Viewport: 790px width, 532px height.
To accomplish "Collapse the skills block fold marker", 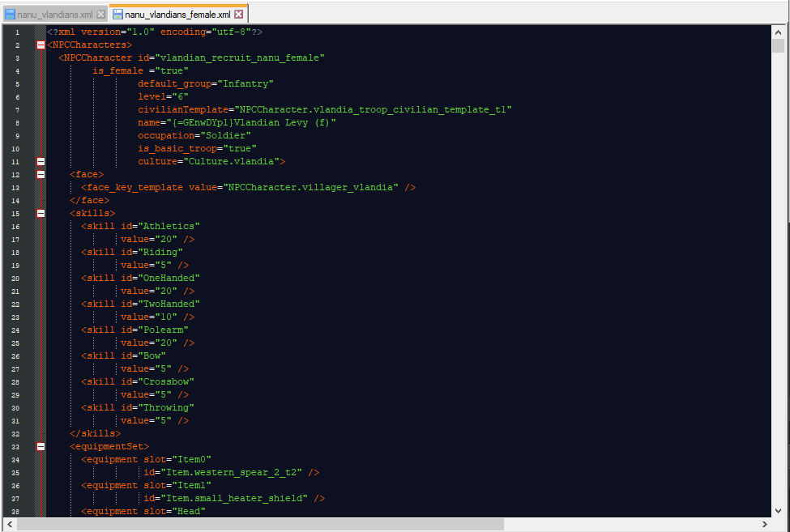I will (x=41, y=214).
